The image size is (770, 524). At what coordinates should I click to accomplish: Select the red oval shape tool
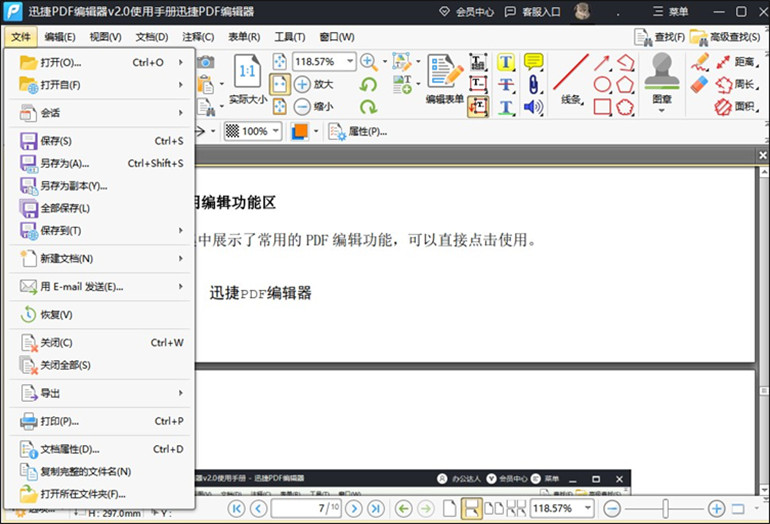click(602, 84)
